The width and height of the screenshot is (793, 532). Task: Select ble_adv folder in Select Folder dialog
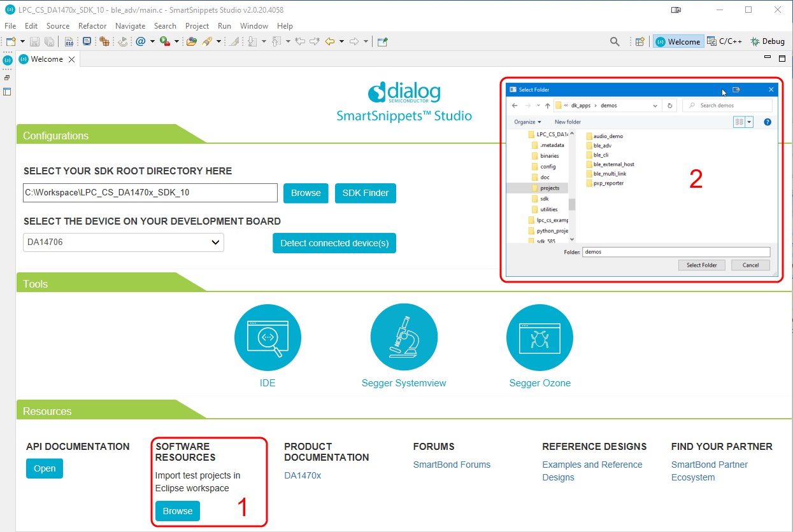pyautogui.click(x=598, y=145)
